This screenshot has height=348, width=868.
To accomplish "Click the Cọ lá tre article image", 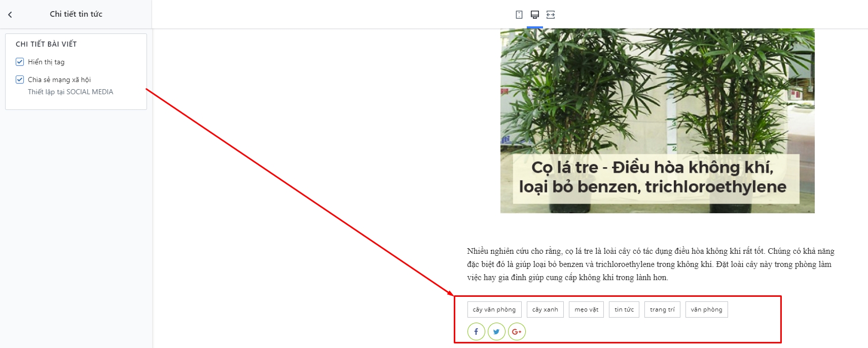I will (x=657, y=121).
